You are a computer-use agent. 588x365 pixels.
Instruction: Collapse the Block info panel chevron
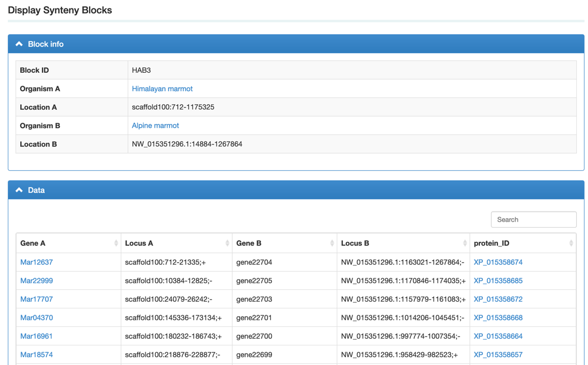pyautogui.click(x=19, y=44)
